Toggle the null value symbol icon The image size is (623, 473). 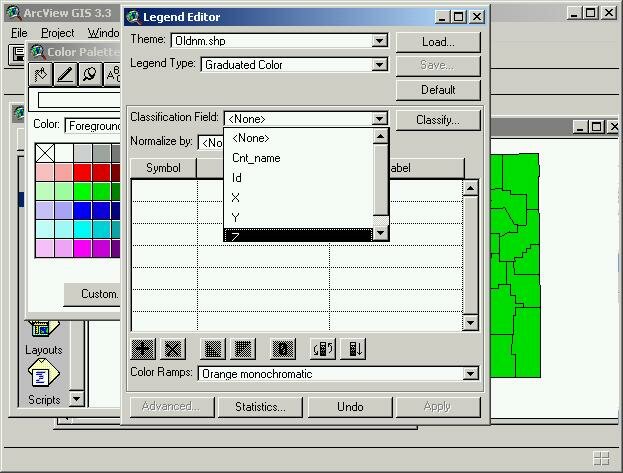pos(282,349)
